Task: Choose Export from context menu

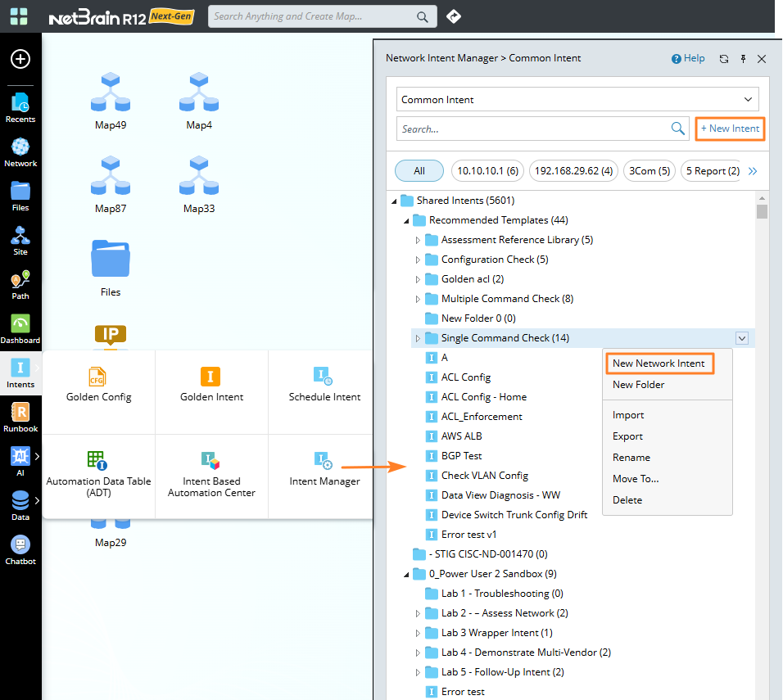Action: click(627, 436)
